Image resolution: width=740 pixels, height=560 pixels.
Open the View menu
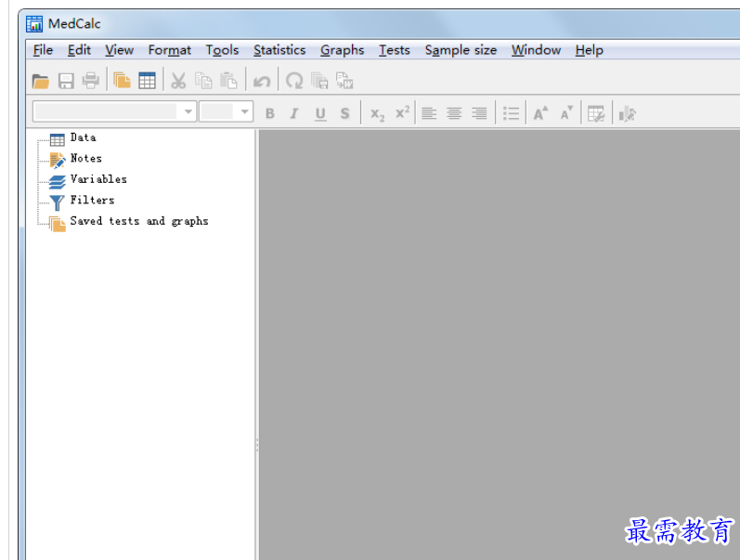120,50
